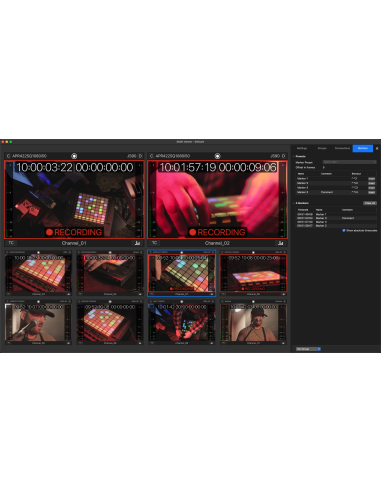Select the Markers tab

point(363,148)
